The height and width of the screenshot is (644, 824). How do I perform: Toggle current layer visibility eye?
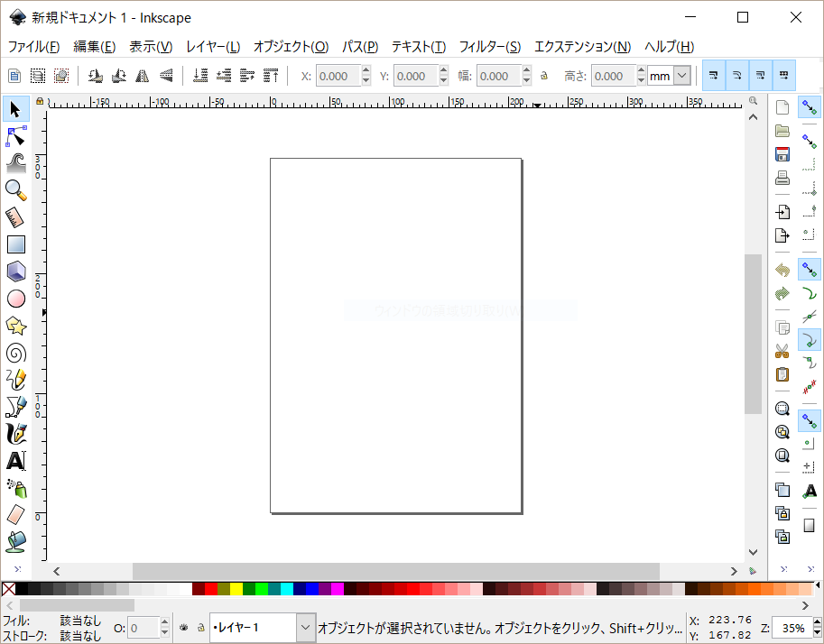point(184,627)
